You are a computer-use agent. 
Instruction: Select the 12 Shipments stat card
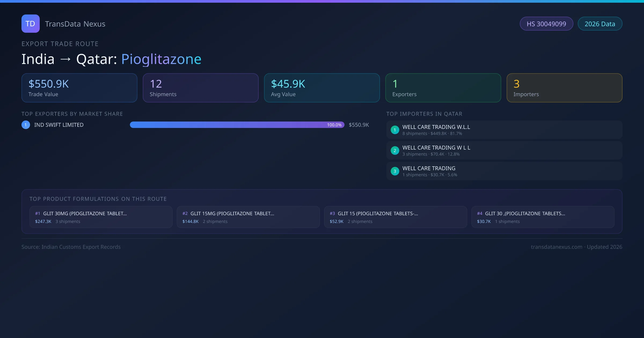point(200,88)
